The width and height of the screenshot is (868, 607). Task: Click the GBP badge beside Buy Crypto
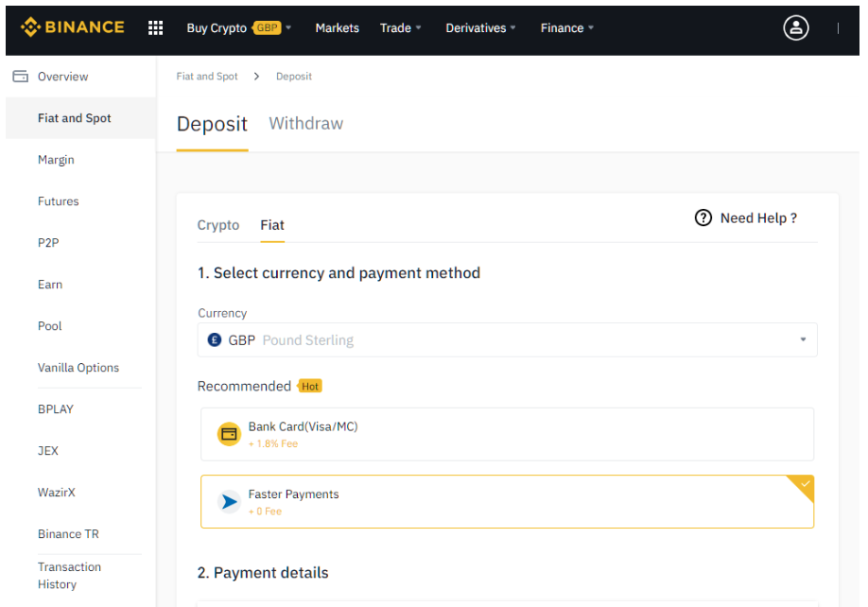pos(267,27)
